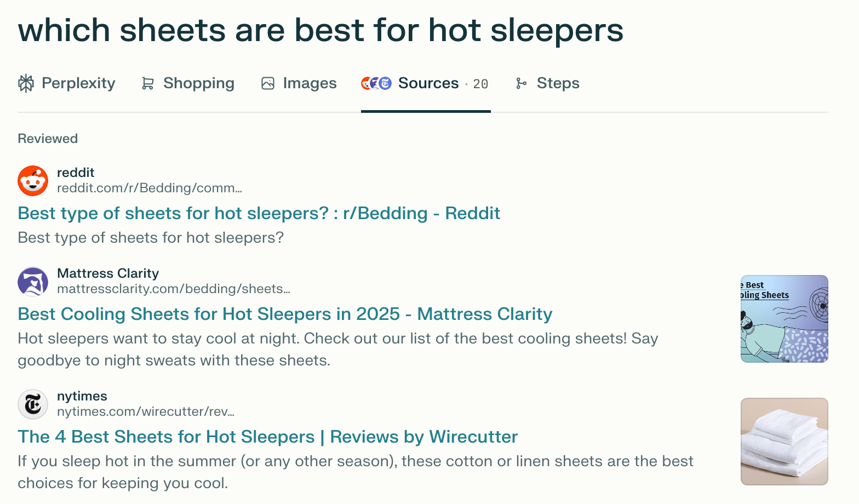The image size is (859, 504).
Task: Click the Mattress Clarity favicon
Action: (33, 282)
